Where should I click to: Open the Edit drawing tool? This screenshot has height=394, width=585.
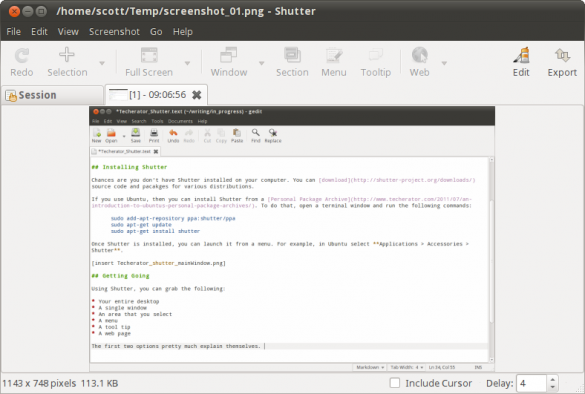(x=521, y=62)
